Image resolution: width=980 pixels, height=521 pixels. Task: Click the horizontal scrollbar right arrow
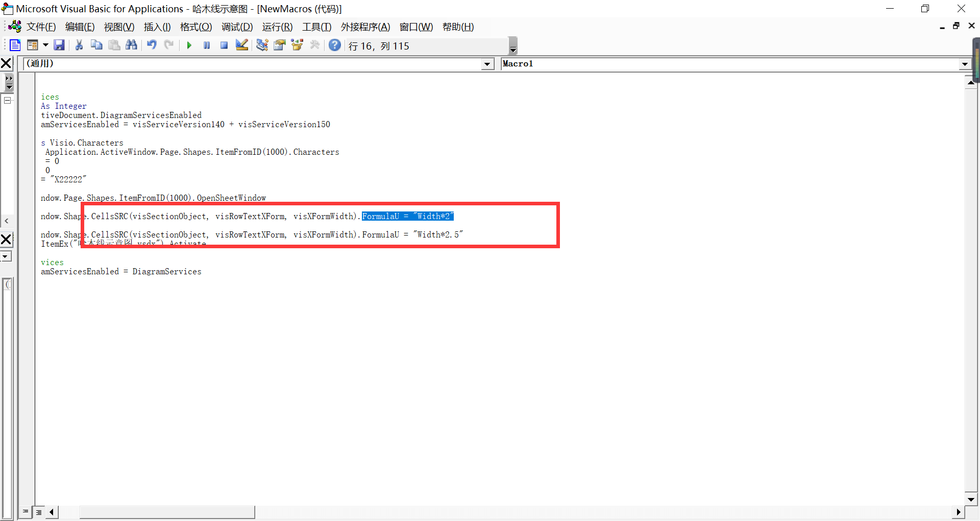pos(958,512)
